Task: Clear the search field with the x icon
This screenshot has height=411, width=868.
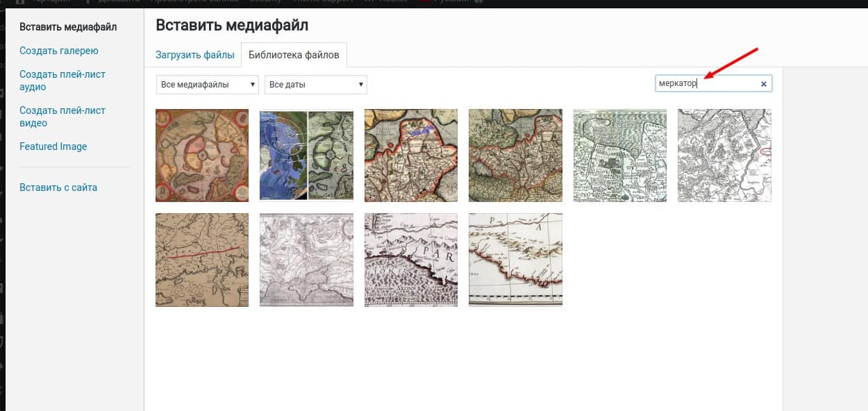Action: (764, 84)
